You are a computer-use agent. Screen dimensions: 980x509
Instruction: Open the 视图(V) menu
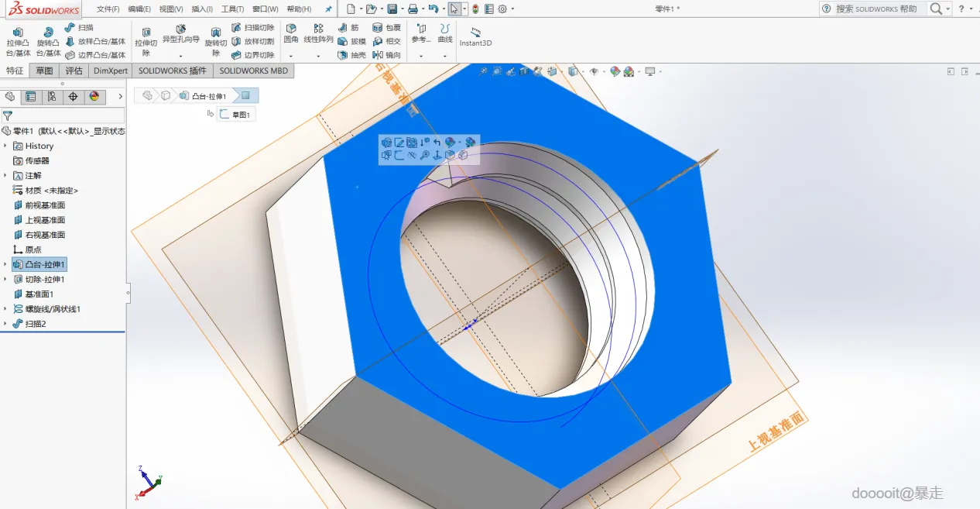(171, 9)
